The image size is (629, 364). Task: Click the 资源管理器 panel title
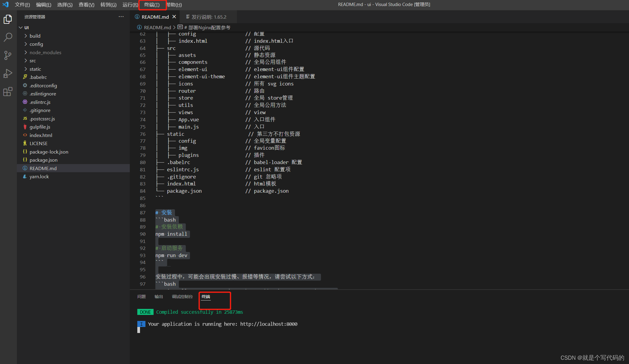pyautogui.click(x=35, y=17)
